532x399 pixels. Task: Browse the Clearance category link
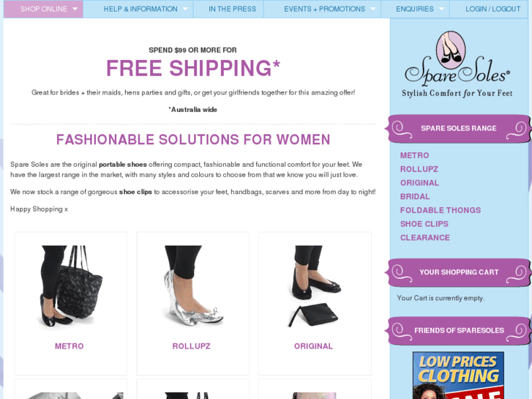[x=424, y=238]
